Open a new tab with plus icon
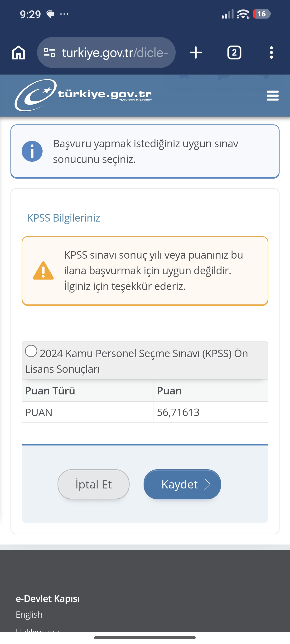The height and width of the screenshot is (644, 290). tap(196, 52)
